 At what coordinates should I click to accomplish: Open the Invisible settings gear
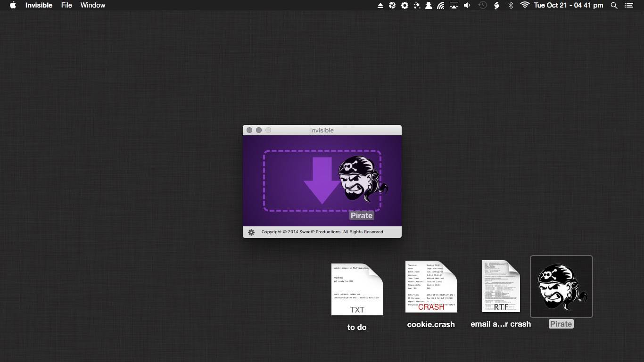pos(251,232)
